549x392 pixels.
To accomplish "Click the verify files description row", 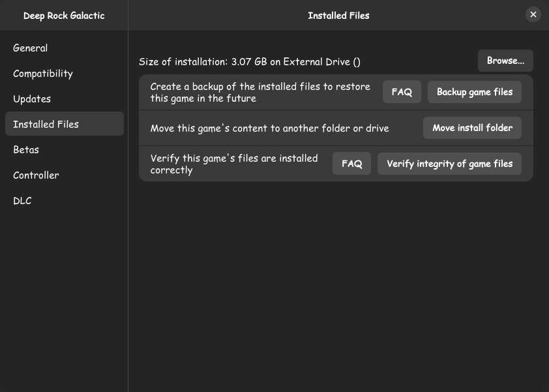I will (234, 164).
